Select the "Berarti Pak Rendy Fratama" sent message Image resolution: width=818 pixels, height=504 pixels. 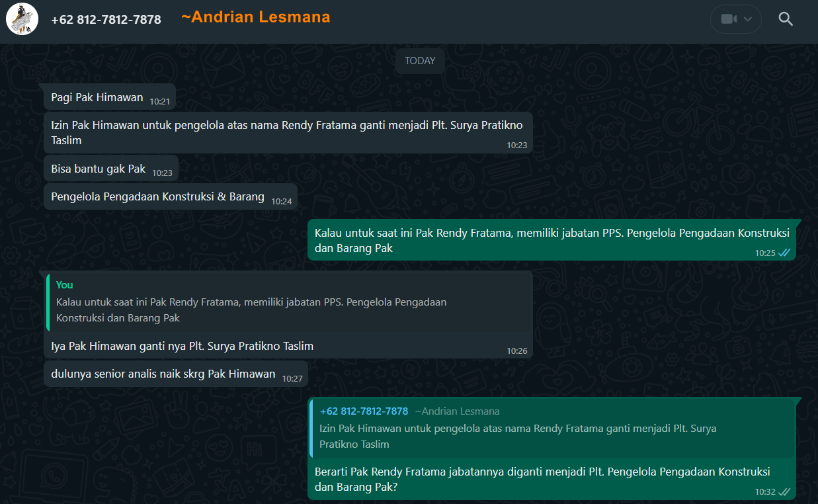[542, 480]
